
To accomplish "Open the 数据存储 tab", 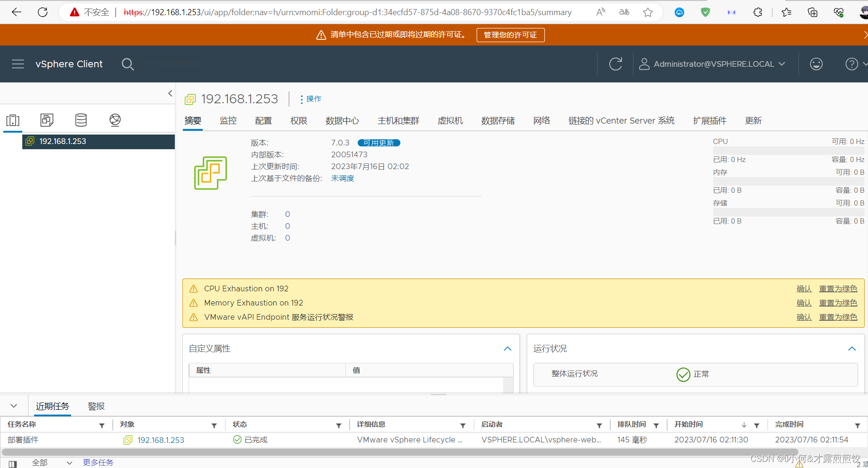I will [498, 121].
